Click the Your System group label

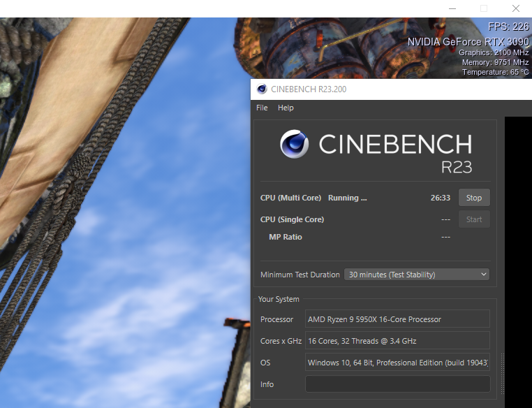[x=279, y=299]
